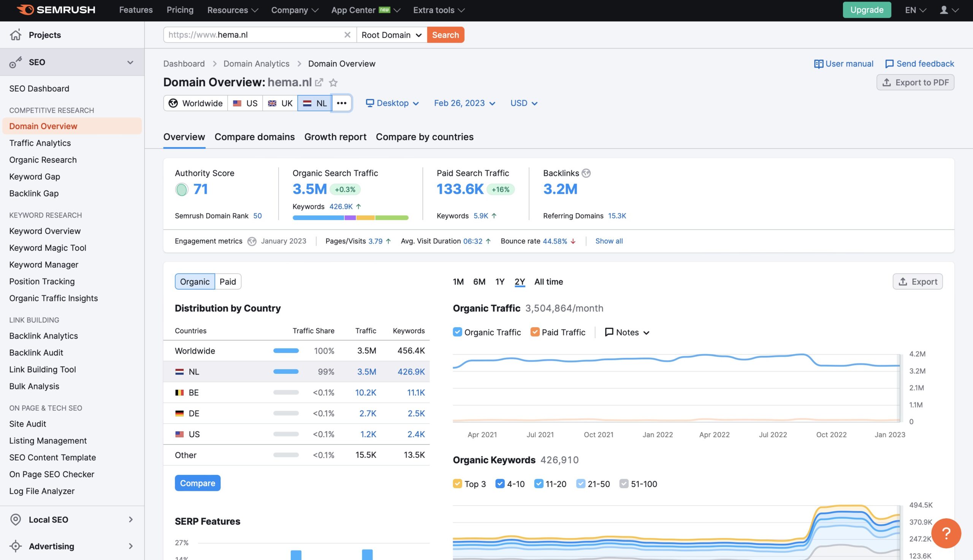Toggle 51-100 keywords checkbox
This screenshot has height=560, width=973.
624,484
